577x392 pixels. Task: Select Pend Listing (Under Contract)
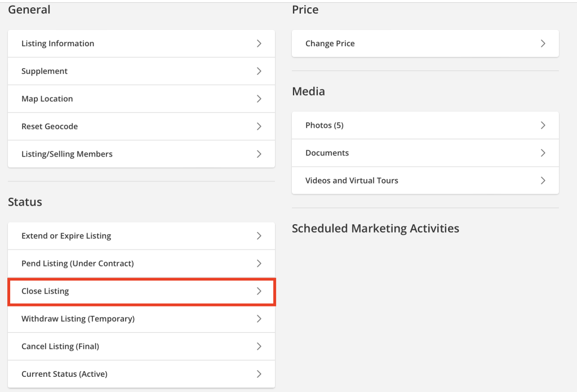141,263
